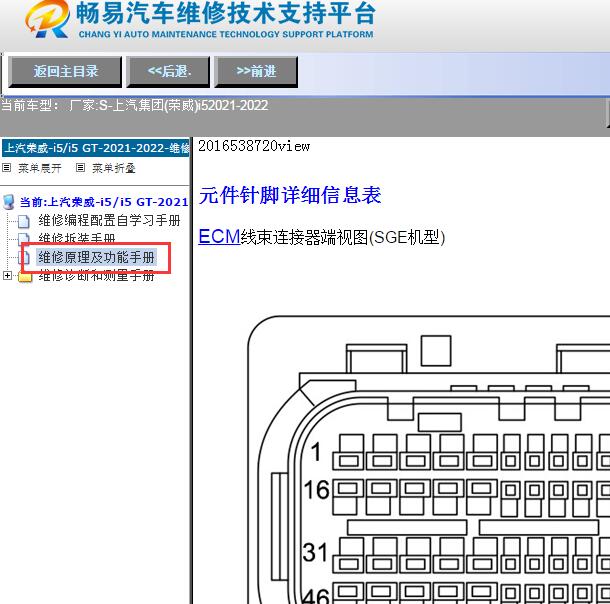Expand the 维修诊断和测量手册 folder plus sign

point(7,275)
